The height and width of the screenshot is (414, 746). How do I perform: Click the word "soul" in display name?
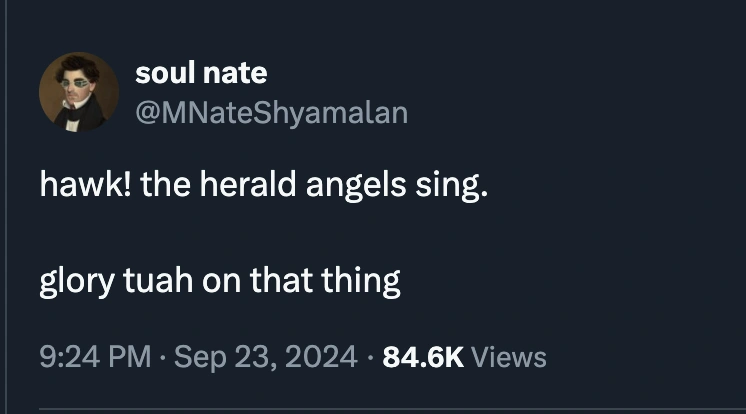pos(164,73)
